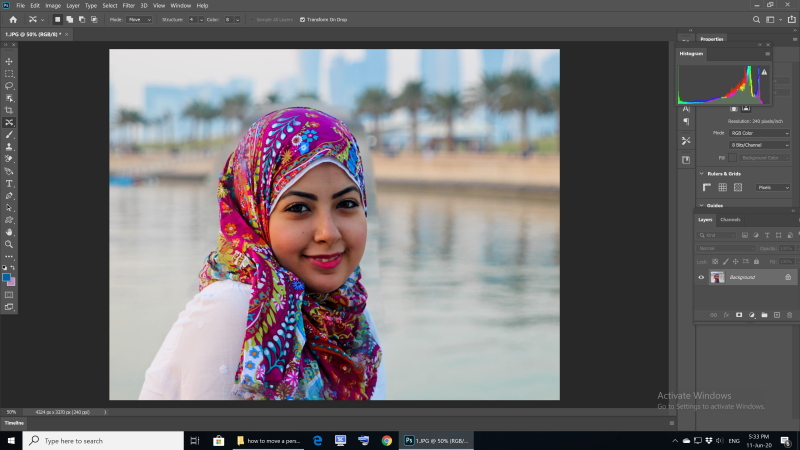Open the Paragraph panel icon
800x450 pixels.
(x=686, y=121)
